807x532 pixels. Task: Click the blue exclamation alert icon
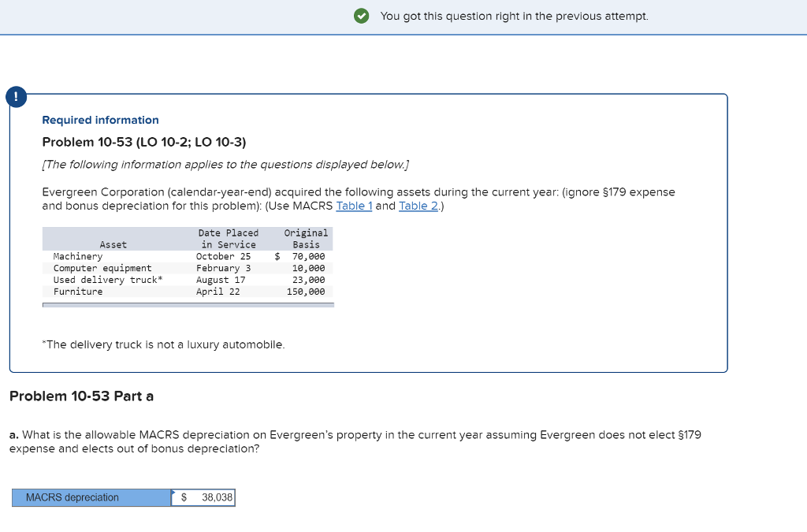[16, 96]
